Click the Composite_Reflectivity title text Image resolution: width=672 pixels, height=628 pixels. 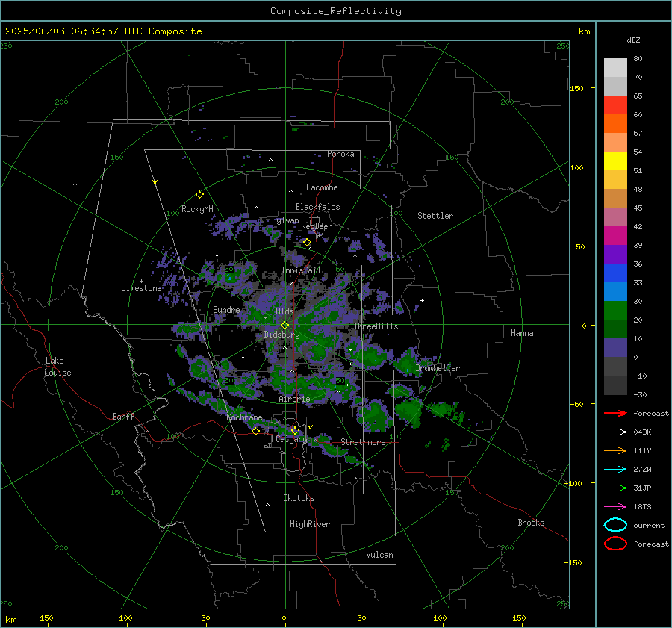[x=335, y=11]
